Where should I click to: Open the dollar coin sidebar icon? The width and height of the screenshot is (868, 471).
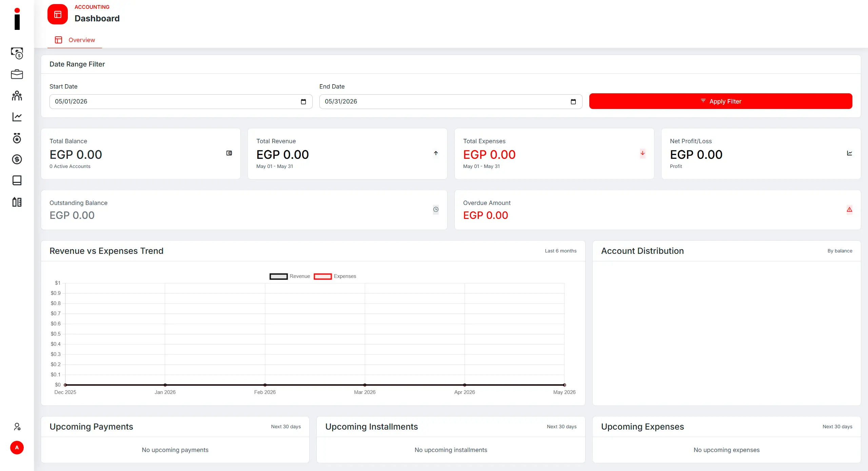tap(17, 159)
